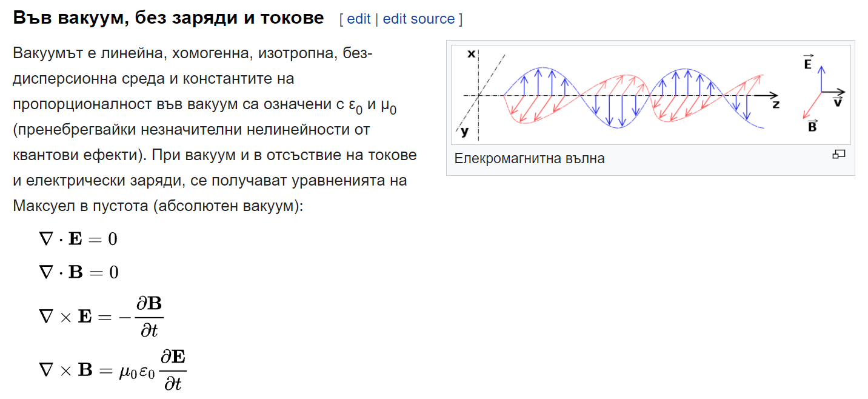This screenshot has width=868, height=399.
Task: Click the x axis label in the diagram
Action: point(471,54)
